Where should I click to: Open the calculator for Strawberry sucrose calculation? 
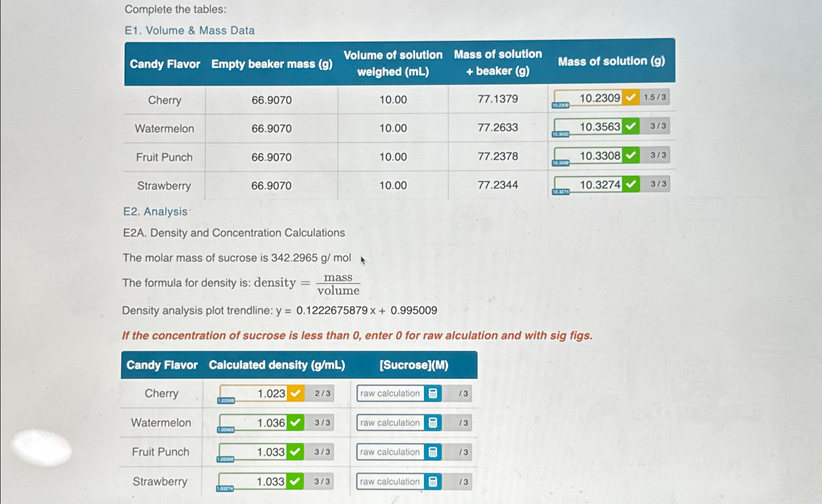432,482
